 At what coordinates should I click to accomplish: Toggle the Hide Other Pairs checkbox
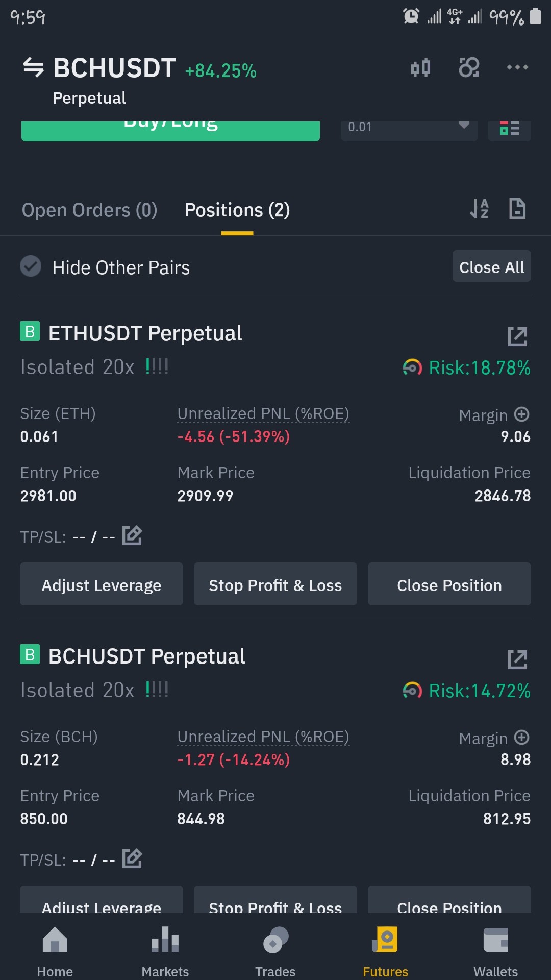pos(31,266)
